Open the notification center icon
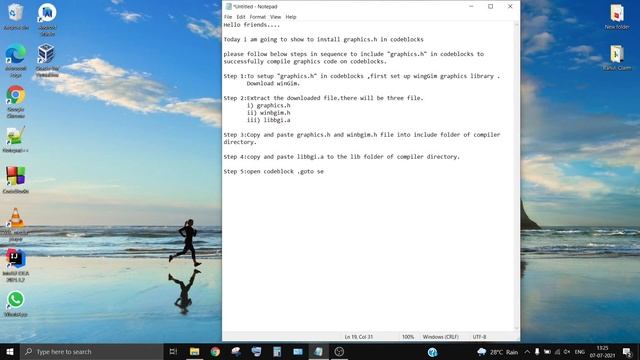 click(x=627, y=352)
